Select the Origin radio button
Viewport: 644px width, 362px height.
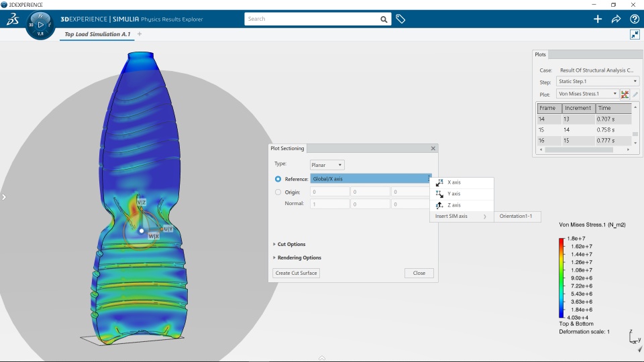(278, 192)
